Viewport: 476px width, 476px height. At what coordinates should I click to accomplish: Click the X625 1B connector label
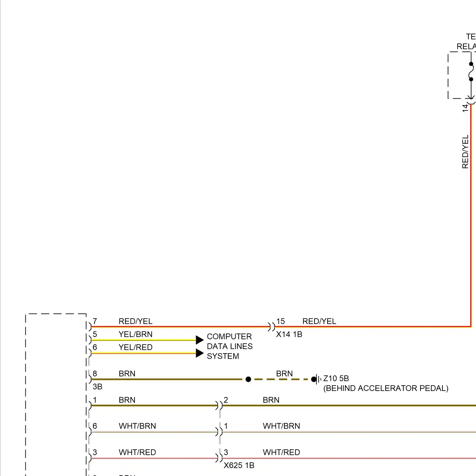pyautogui.click(x=239, y=465)
